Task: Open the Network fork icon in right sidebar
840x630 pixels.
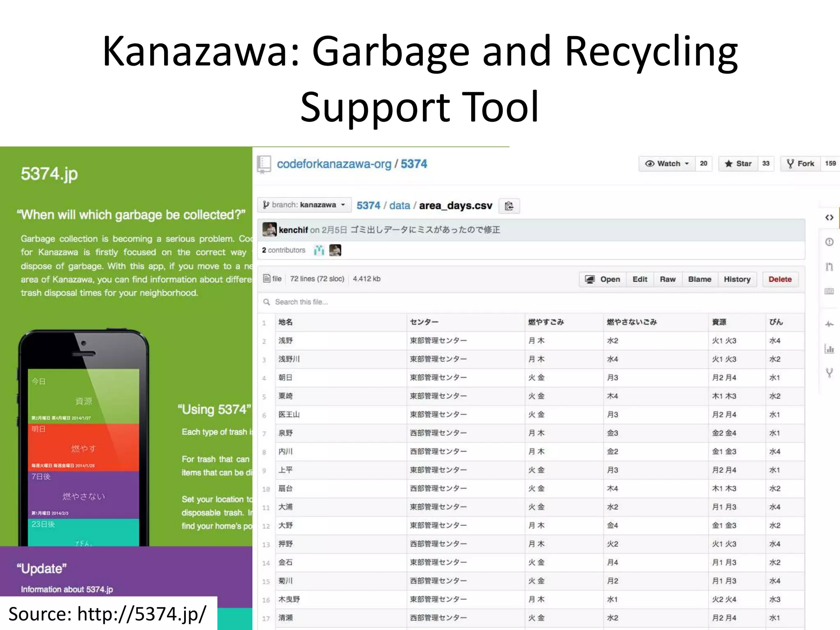Action: 829,373
